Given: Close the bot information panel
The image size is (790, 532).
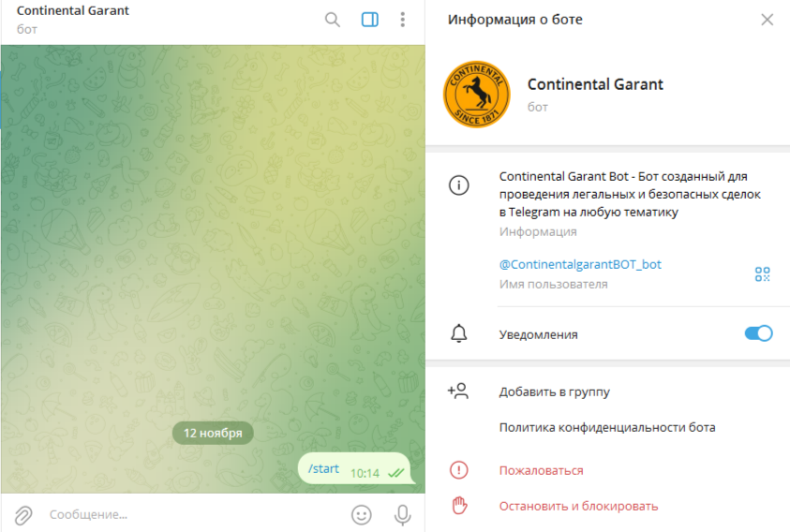Looking at the screenshot, I should point(767,20).
